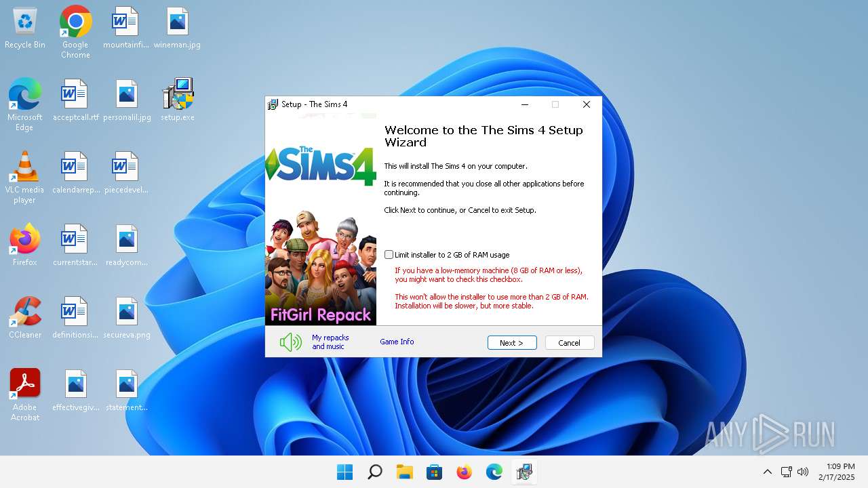Click the Next > button
Screen dimensions: 868x488
pos(512,343)
